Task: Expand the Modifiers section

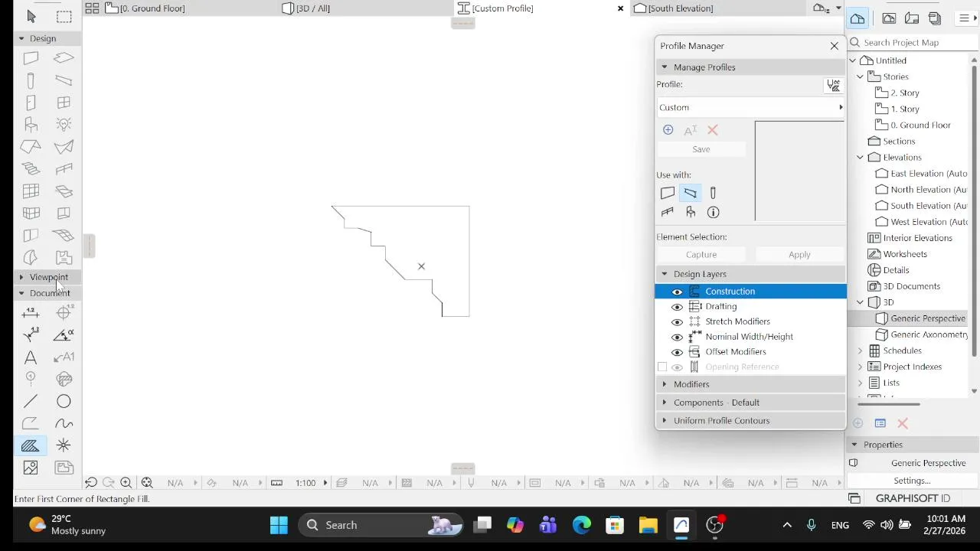Action: pyautogui.click(x=750, y=384)
